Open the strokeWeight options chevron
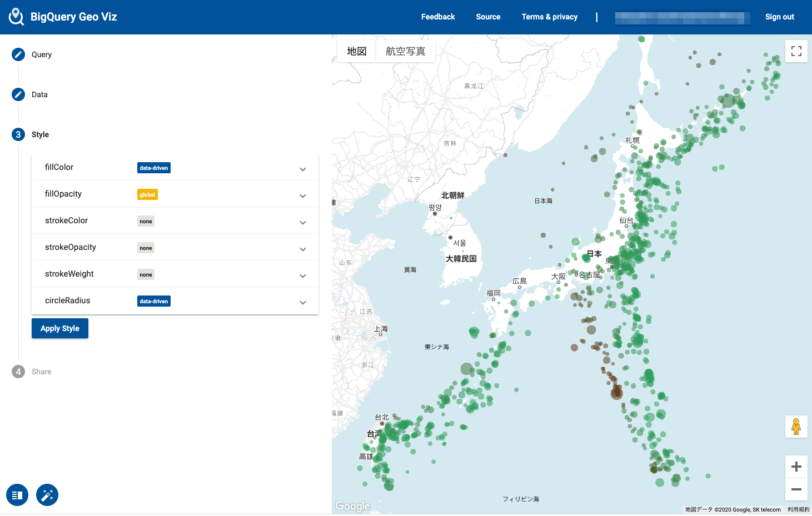The width and height of the screenshot is (812, 516). click(x=303, y=275)
